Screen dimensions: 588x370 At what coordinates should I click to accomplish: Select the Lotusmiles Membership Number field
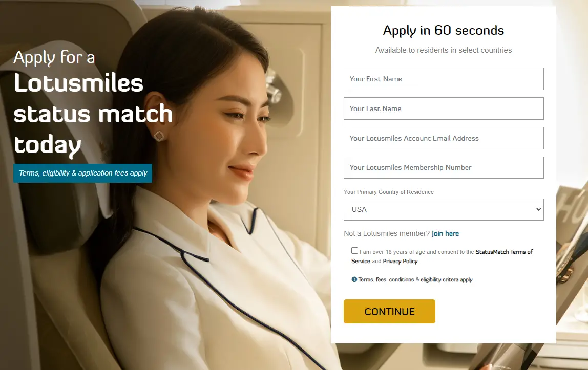444,168
